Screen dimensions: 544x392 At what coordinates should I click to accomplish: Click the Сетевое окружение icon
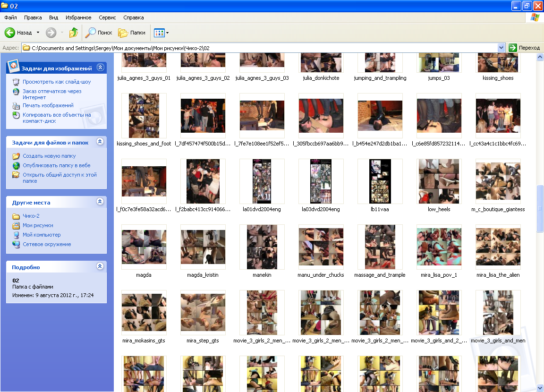[x=16, y=244]
